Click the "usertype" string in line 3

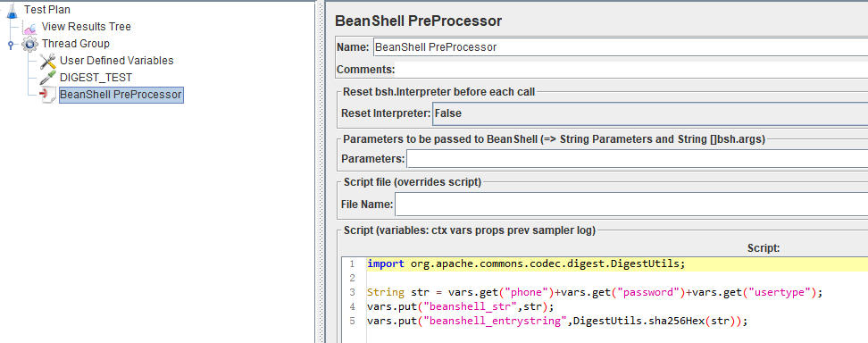(x=779, y=293)
